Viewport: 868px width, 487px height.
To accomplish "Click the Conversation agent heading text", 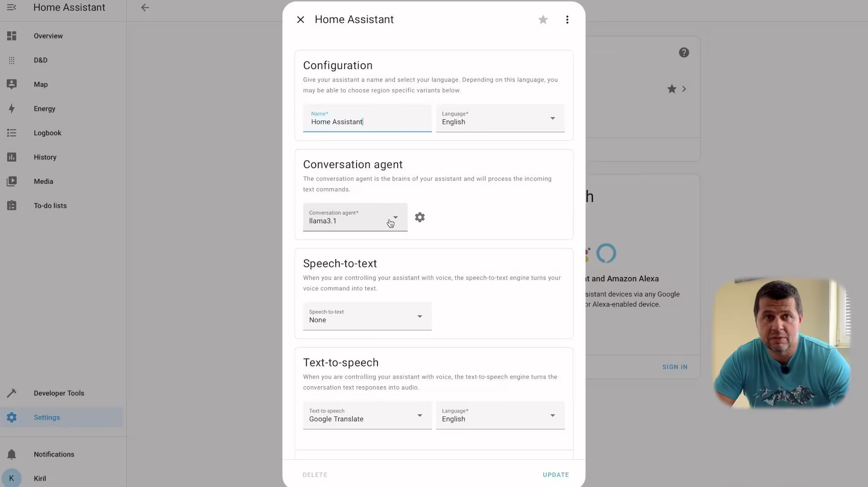I will 352,165.
